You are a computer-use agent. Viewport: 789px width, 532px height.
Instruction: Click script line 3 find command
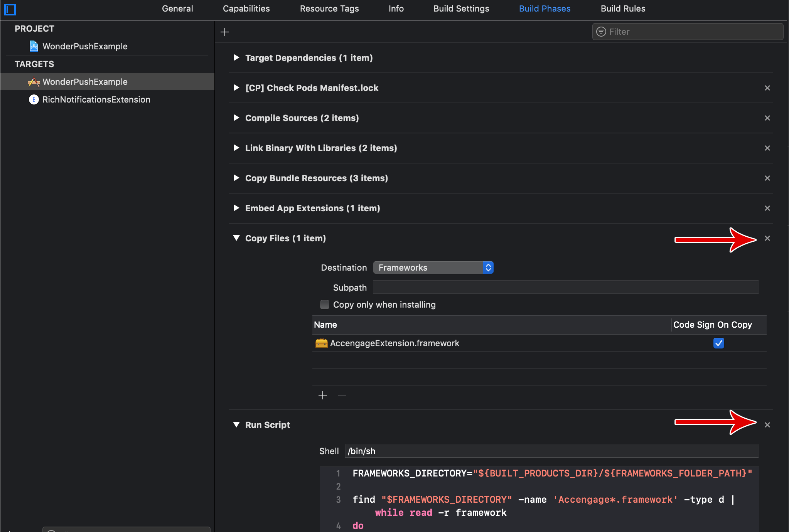(x=544, y=500)
